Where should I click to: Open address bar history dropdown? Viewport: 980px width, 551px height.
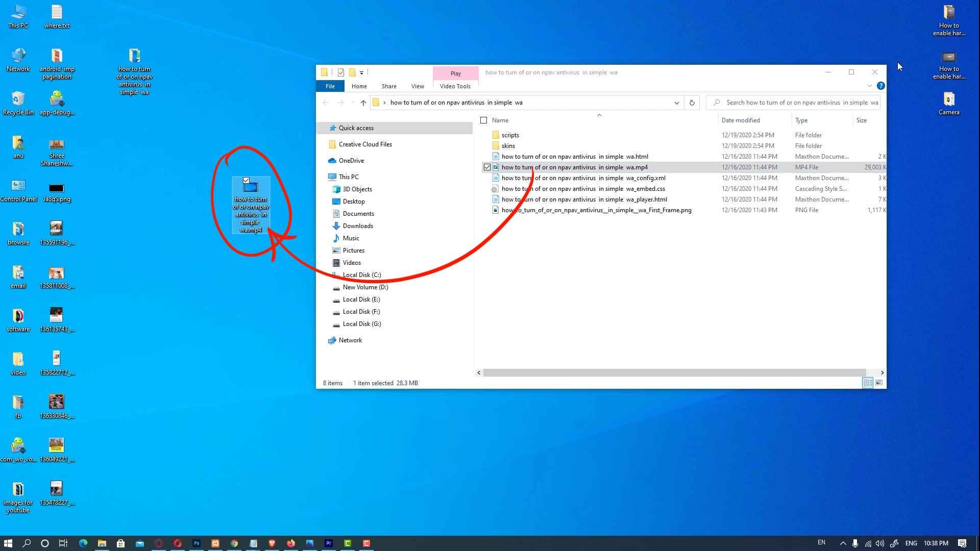tap(676, 103)
